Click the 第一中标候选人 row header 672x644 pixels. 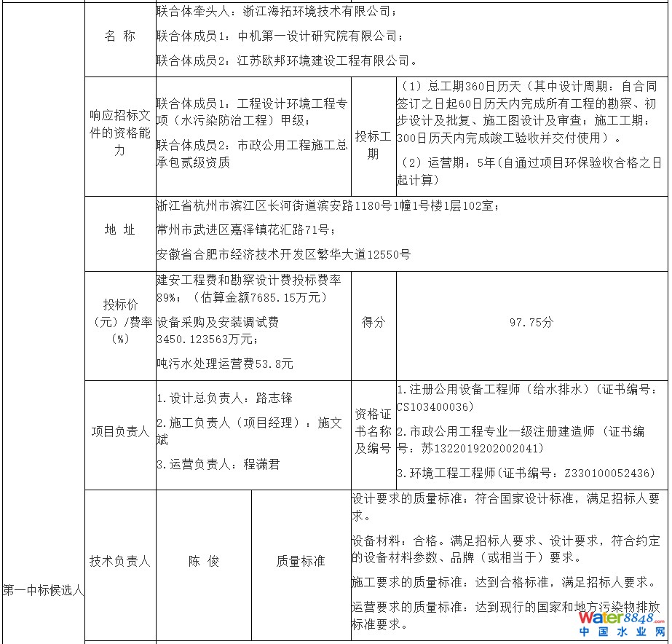tap(43, 590)
